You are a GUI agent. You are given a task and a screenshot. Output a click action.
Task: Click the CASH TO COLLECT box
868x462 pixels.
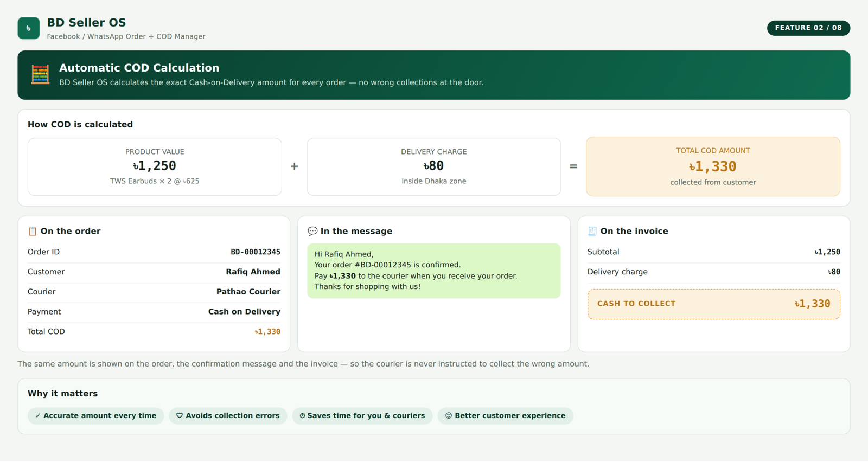coord(714,304)
